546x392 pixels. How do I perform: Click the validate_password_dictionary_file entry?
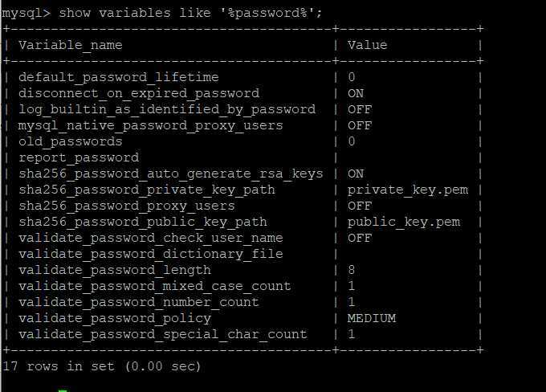[x=151, y=254]
